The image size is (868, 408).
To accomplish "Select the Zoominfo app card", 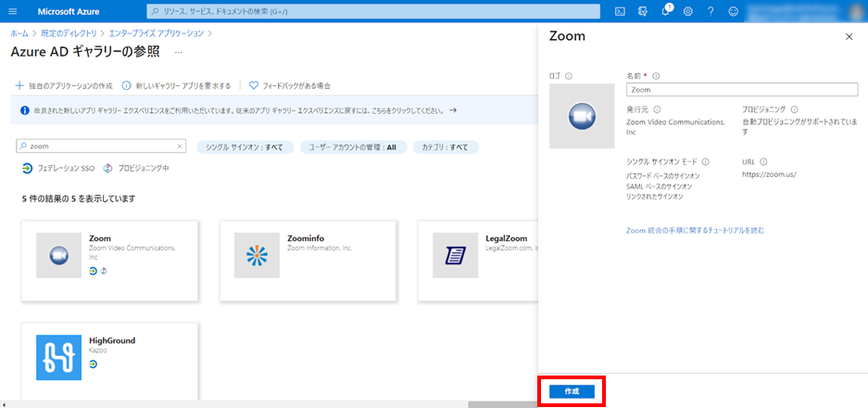I will 308,261.
